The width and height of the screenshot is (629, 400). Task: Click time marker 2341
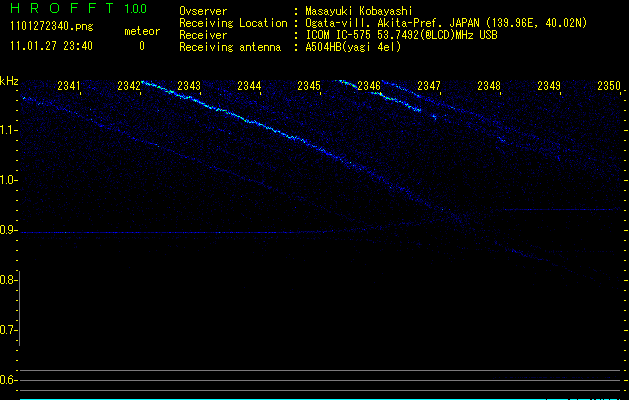(69, 86)
